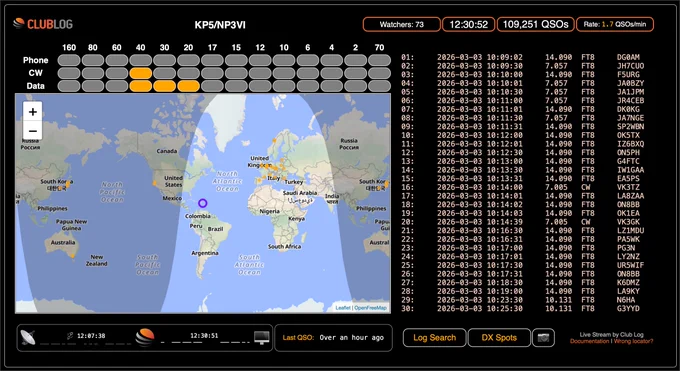Open the OpenFreeMap attribution link
680x371 pixels.
[370, 308]
